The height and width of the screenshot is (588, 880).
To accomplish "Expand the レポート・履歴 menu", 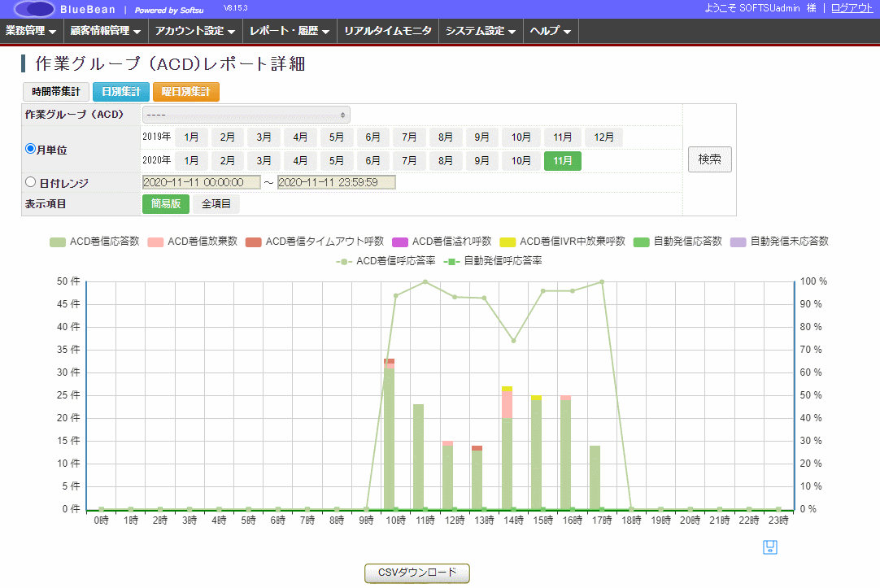I will pyautogui.click(x=290, y=31).
